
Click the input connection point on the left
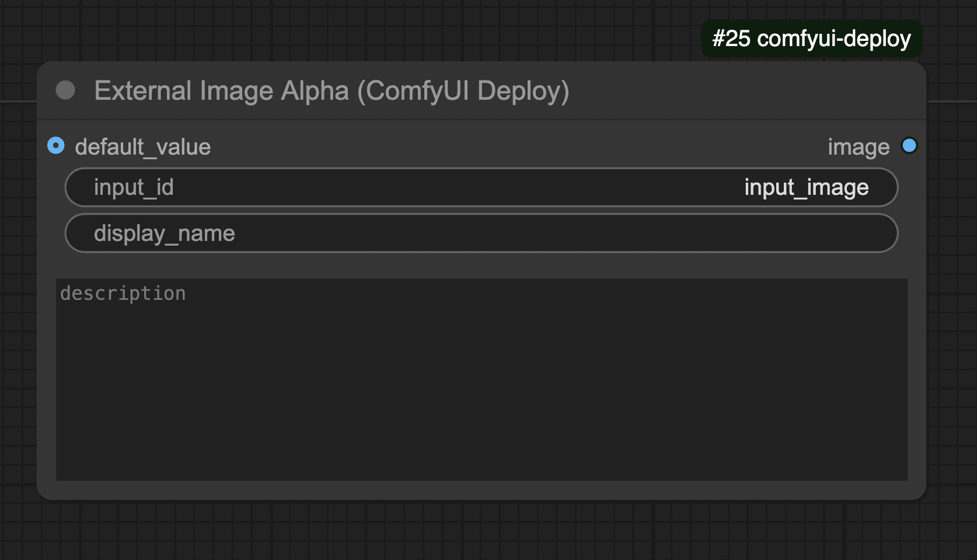(x=56, y=146)
